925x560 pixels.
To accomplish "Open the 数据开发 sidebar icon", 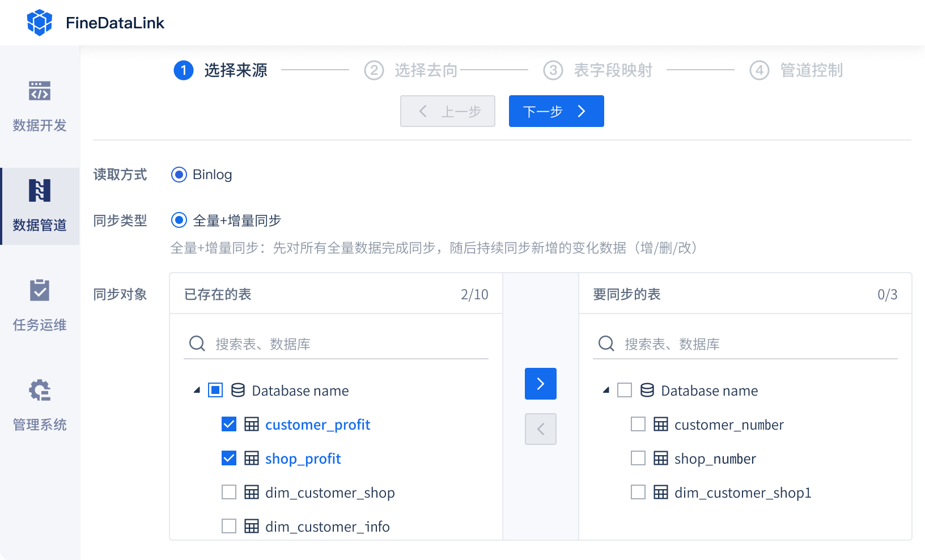I will coord(40,91).
